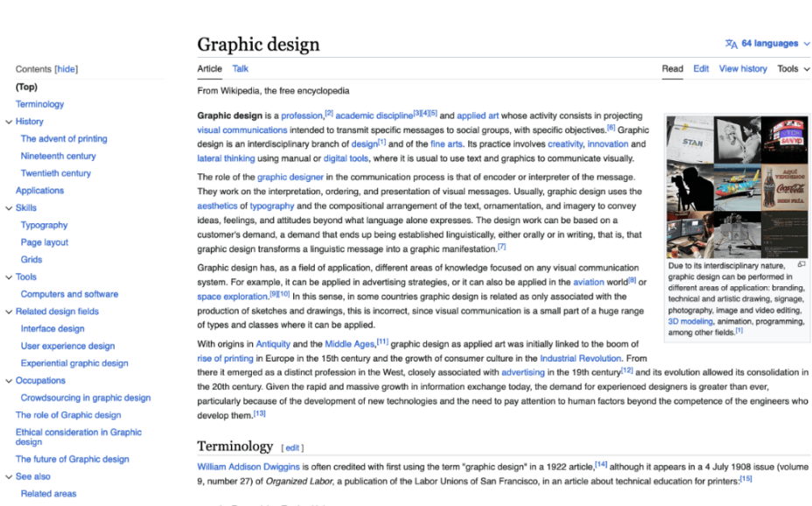Collapse the Skills section chevron in sidebar
Screen dimensions: 812x506
point(9,208)
